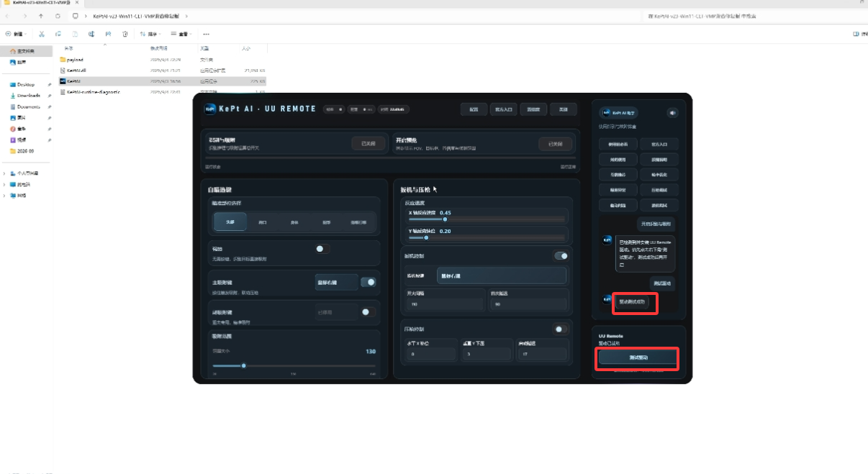The height and width of the screenshot is (474, 868).
Task: Click the recoil field containing 17
Action: pos(543,355)
